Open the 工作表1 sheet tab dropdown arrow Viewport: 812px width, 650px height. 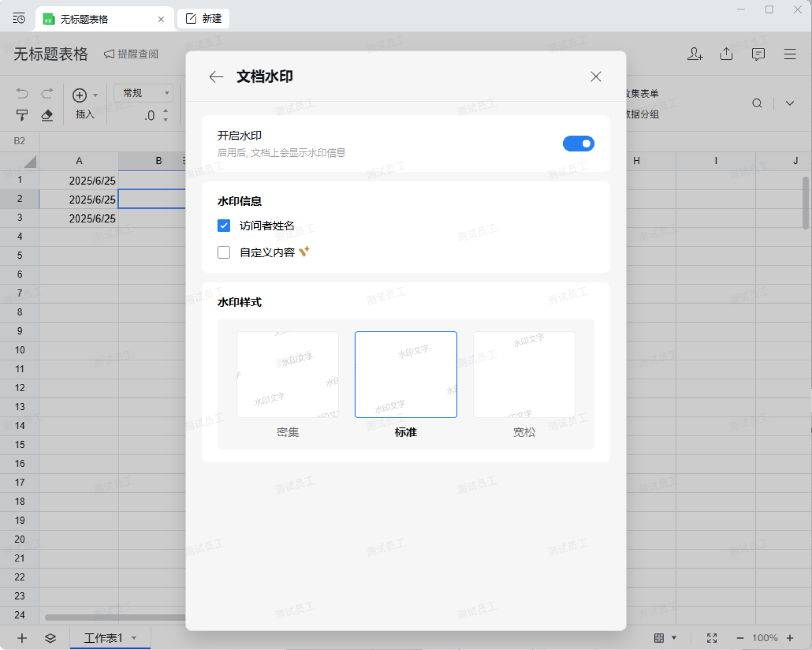pyautogui.click(x=134, y=638)
